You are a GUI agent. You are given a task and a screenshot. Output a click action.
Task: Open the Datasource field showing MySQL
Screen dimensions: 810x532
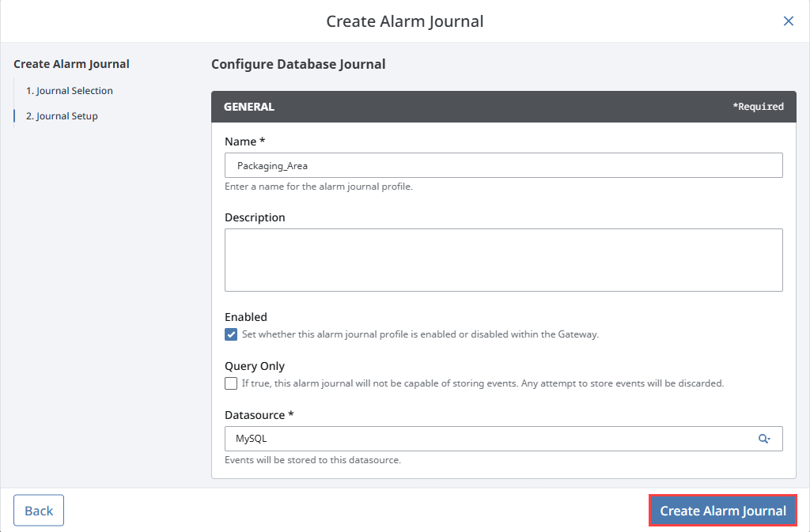pos(504,439)
